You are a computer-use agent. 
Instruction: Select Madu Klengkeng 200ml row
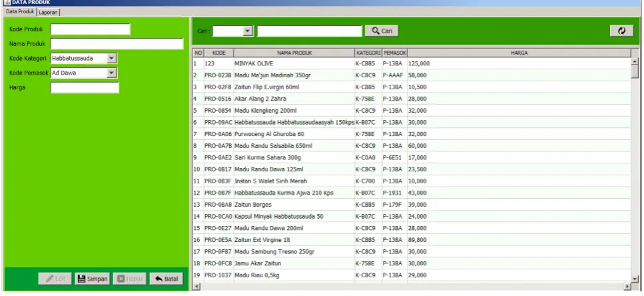(x=412, y=111)
